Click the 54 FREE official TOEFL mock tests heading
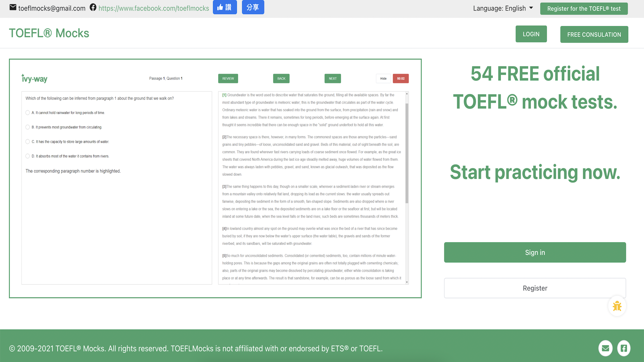 [x=535, y=87]
